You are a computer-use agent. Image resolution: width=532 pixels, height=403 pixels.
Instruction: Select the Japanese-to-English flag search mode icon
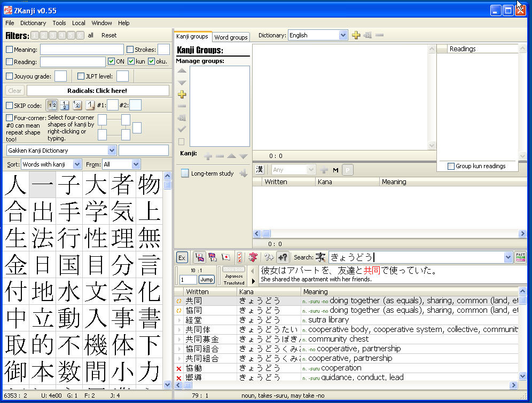pos(200,257)
